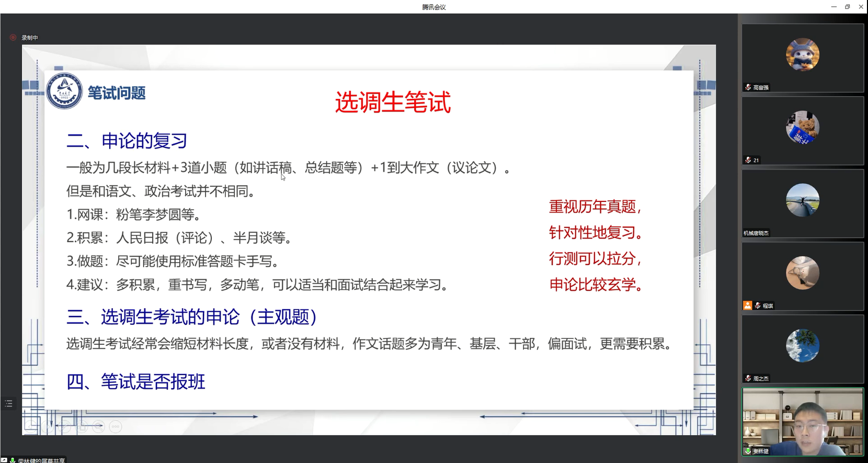
Task: Click the green microphone icon in screen share label
Action: pos(12,460)
